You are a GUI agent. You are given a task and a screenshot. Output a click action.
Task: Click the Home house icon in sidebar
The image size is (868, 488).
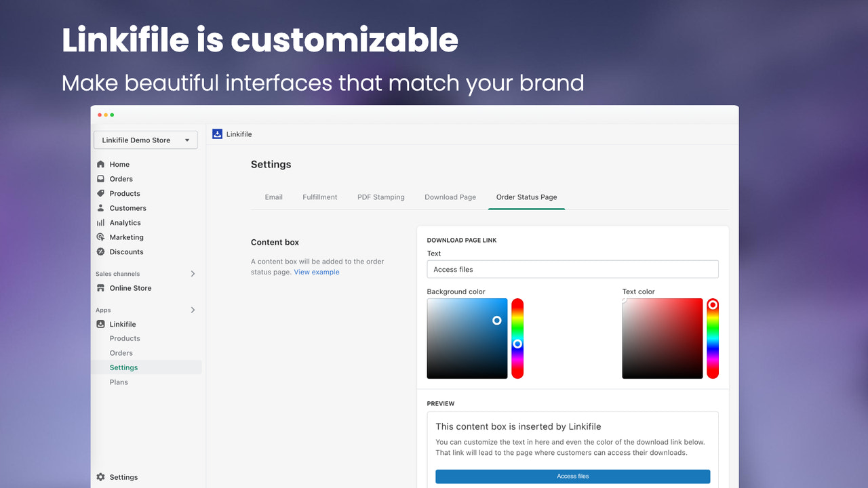(101, 164)
